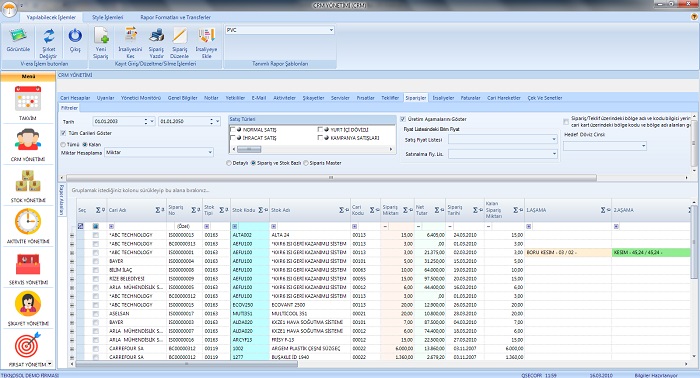Open the Çek Ve Senetler tab
Image resolution: width=700 pixels, height=378 pixels.
[x=545, y=98]
